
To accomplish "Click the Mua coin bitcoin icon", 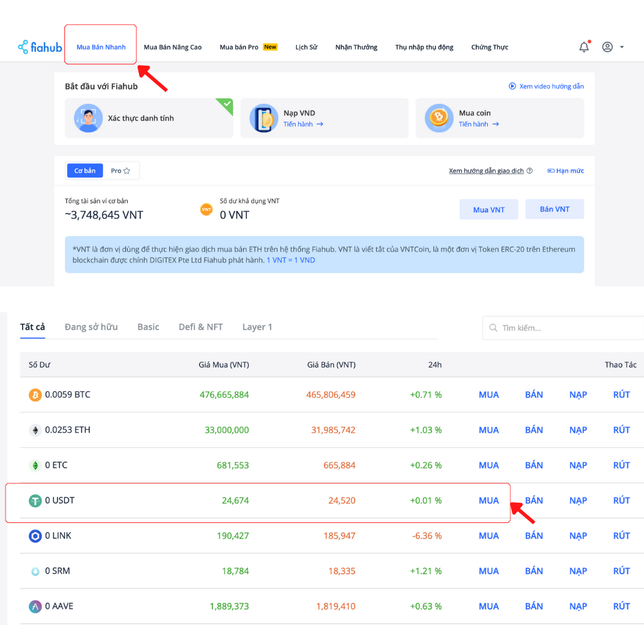I will [439, 118].
